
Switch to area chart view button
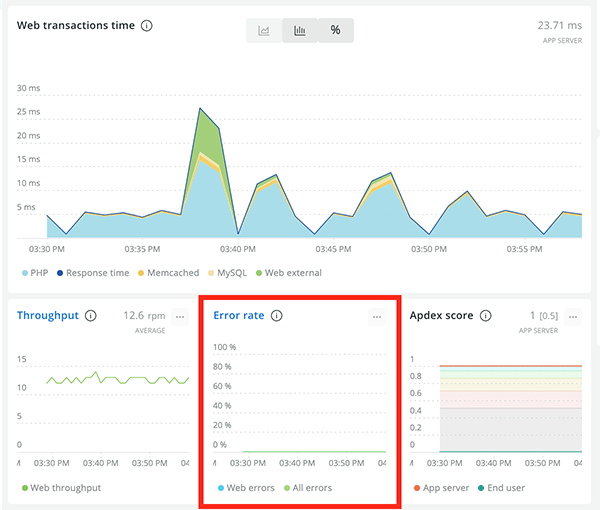click(x=264, y=30)
